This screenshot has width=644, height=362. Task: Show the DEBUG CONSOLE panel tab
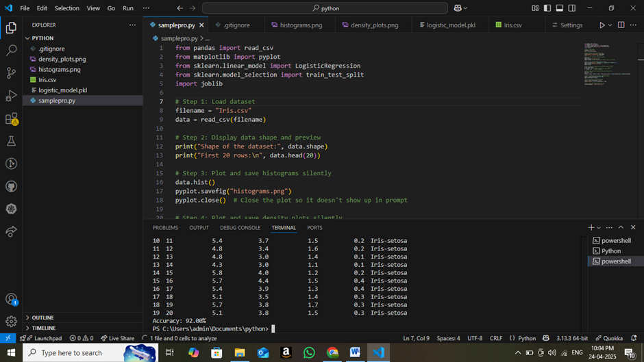(x=240, y=227)
